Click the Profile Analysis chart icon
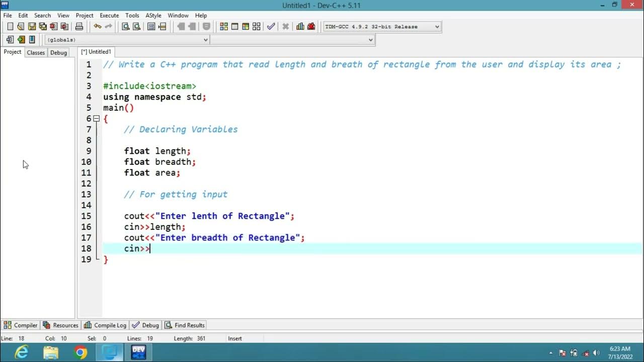This screenshot has width=644, height=362. (x=300, y=27)
